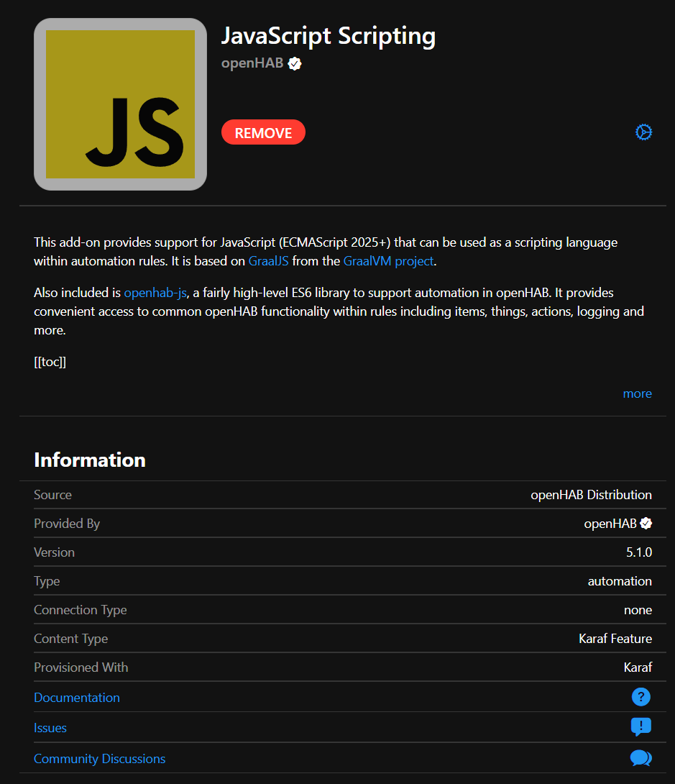
Task: Open the Community Discussions link text
Action: (99, 759)
